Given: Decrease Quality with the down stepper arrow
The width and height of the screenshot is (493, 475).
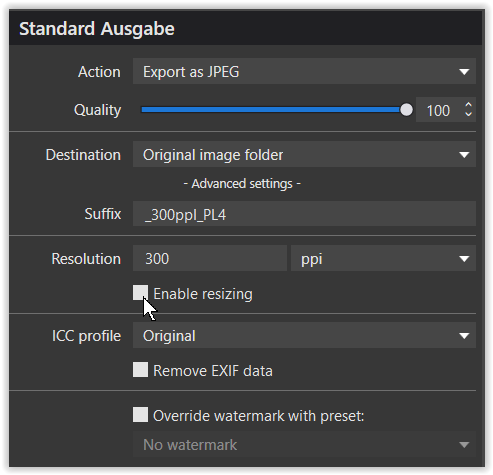Looking at the screenshot, I should pyautogui.click(x=468, y=114).
